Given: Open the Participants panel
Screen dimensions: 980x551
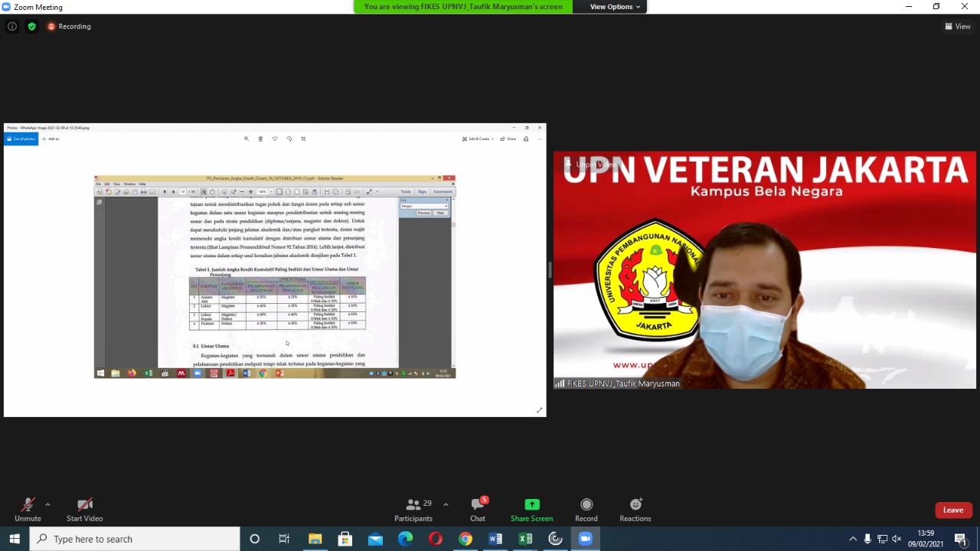Looking at the screenshot, I should pos(413,510).
